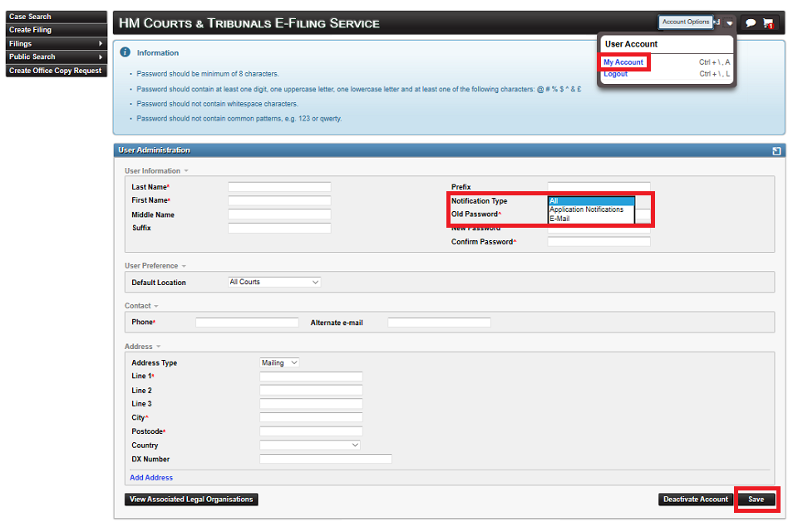Open the Country dropdown
The width and height of the screenshot is (798, 532).
[x=310, y=446]
